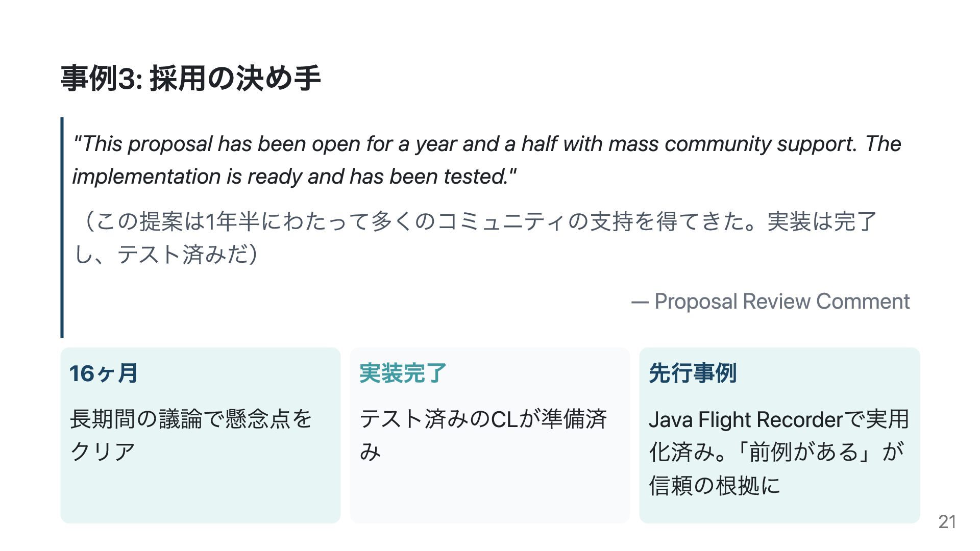Select the English quote about proposal being open

coord(486,160)
